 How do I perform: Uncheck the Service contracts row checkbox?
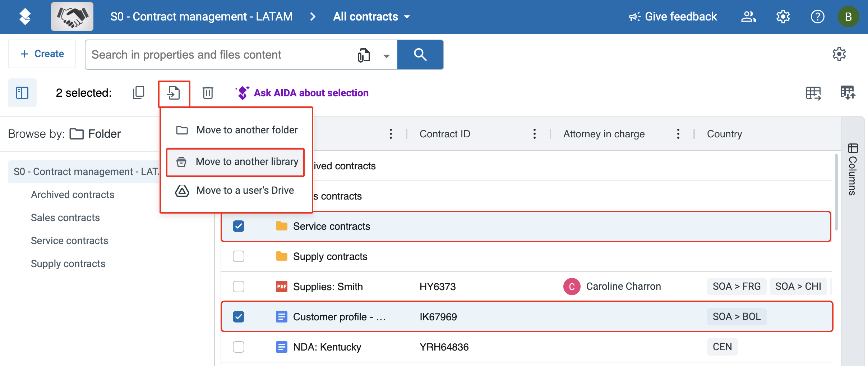click(239, 226)
